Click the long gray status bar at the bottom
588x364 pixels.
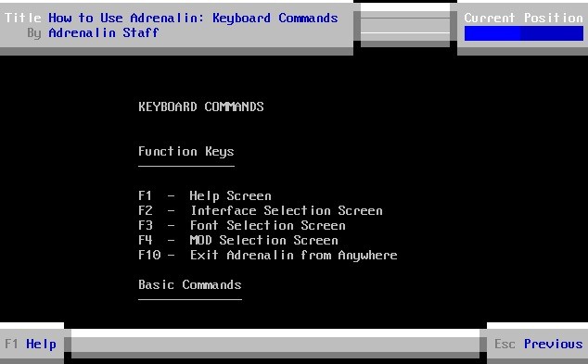(x=275, y=344)
